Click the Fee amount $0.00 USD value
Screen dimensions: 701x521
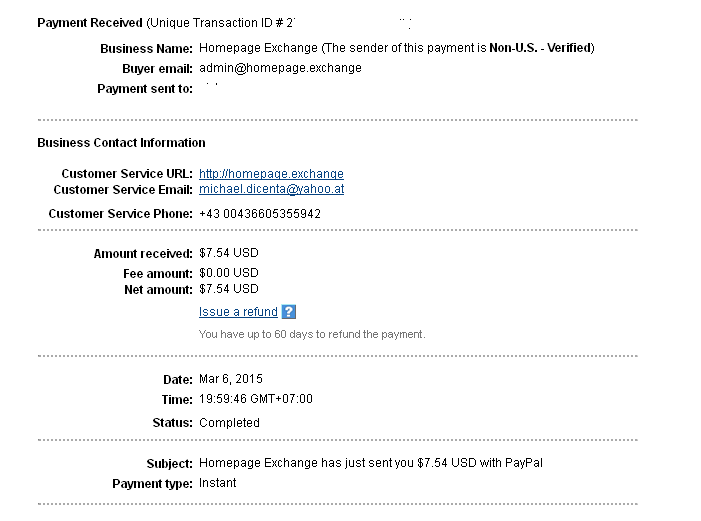point(229,273)
